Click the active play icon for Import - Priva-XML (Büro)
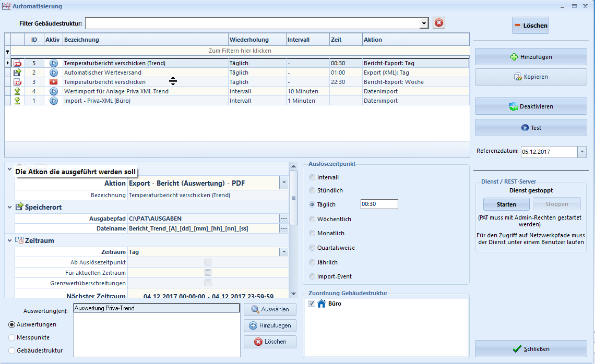This screenshot has height=364, width=595. (x=54, y=101)
